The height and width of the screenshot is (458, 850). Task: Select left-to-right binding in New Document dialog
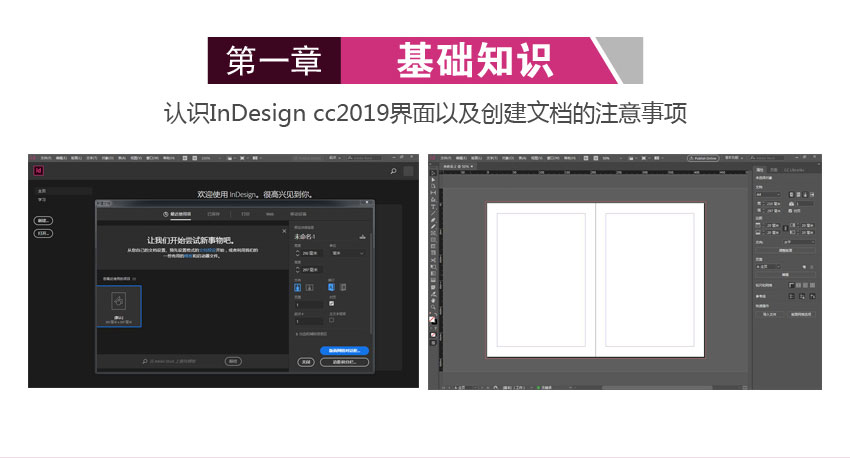331,287
